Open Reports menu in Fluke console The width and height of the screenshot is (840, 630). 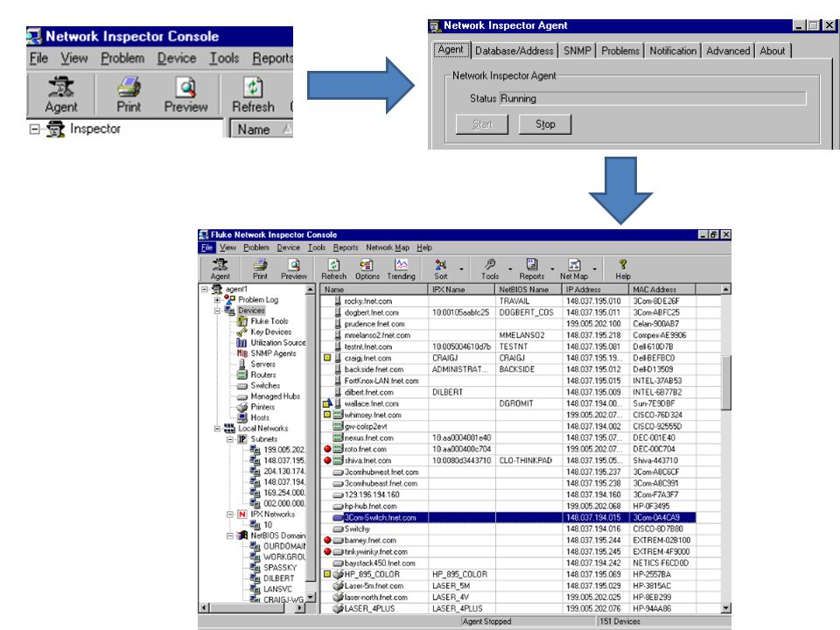pyautogui.click(x=346, y=248)
